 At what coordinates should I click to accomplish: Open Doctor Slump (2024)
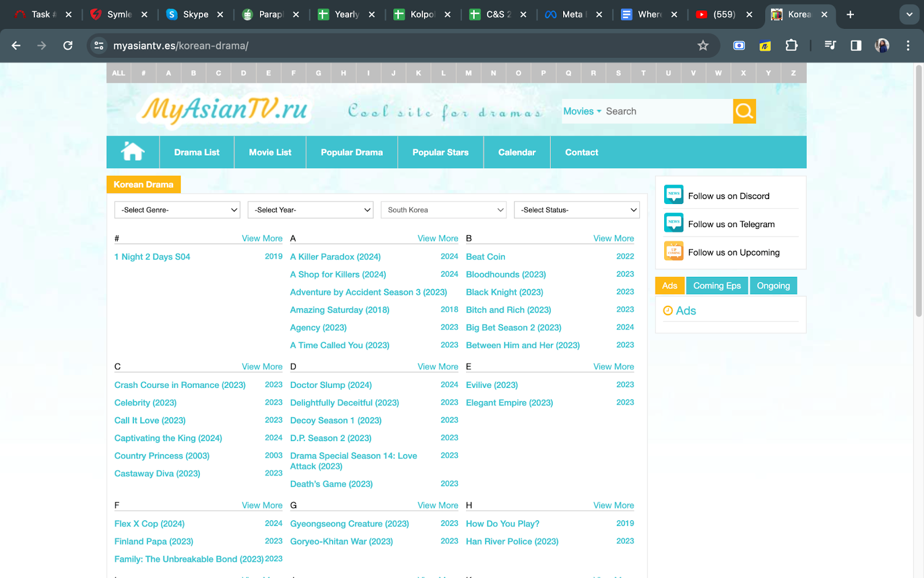click(x=331, y=385)
